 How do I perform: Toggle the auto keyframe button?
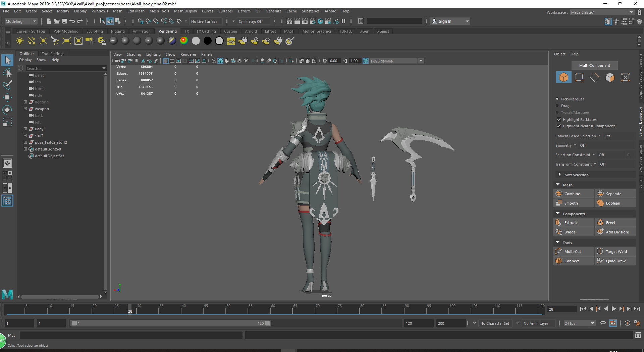(627, 323)
